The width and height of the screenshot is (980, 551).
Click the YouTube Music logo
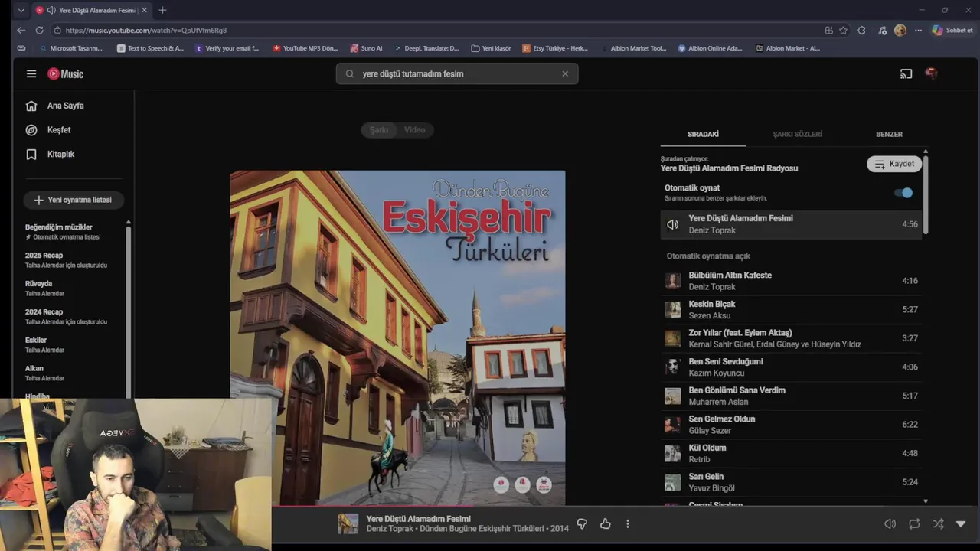66,73
